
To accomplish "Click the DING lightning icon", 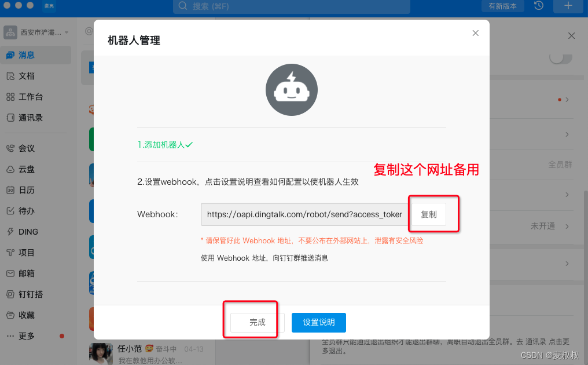I will 10,232.
